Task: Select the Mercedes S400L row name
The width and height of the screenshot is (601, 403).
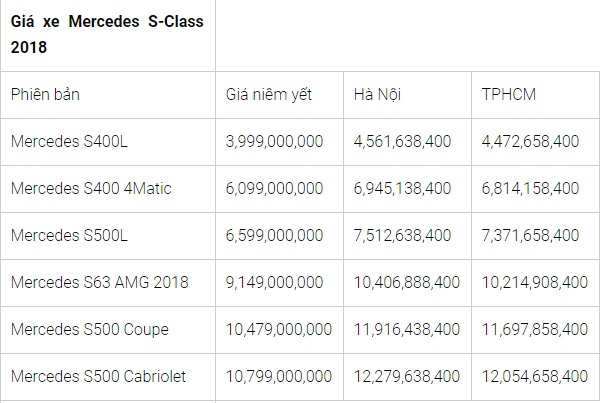Action: pos(69,141)
